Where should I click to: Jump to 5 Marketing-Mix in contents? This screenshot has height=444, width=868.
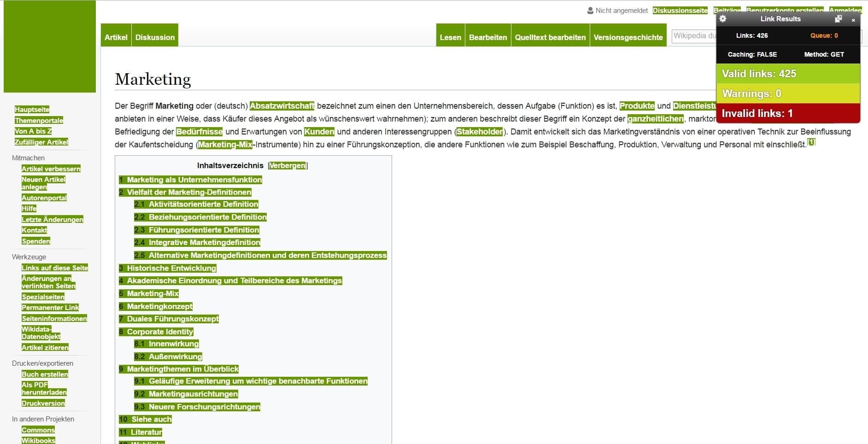tap(149, 294)
